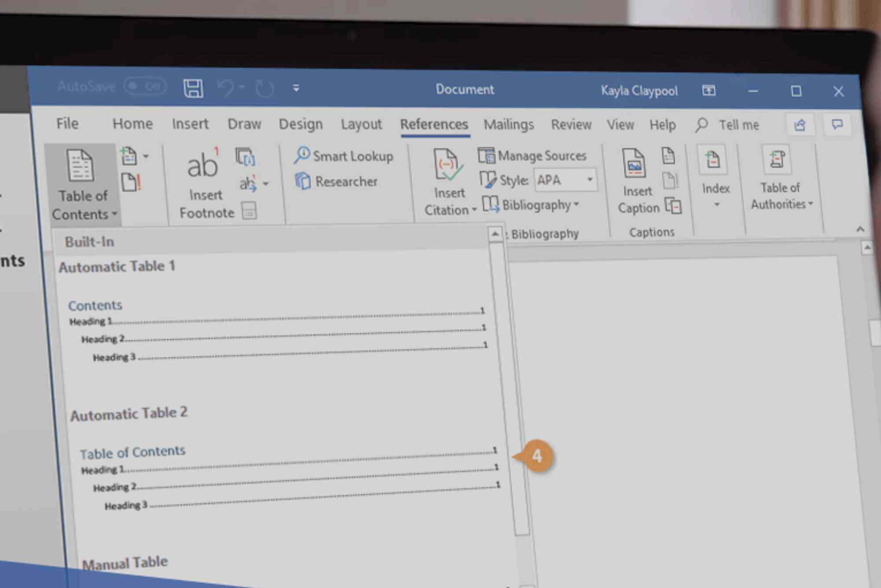Switch to the Mailings tab
The width and height of the screenshot is (881, 588).
click(x=508, y=125)
